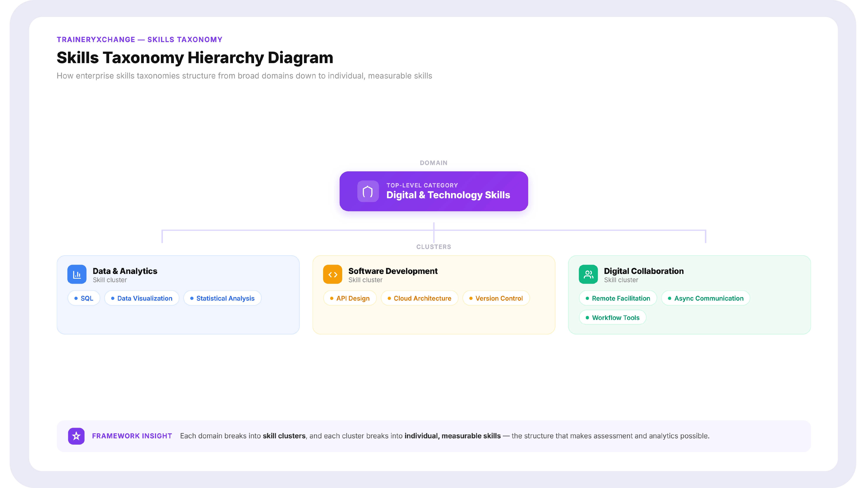Click the hexagon icon in the domain card
Image resolution: width=868 pixels, height=488 pixels.
pyautogui.click(x=368, y=191)
